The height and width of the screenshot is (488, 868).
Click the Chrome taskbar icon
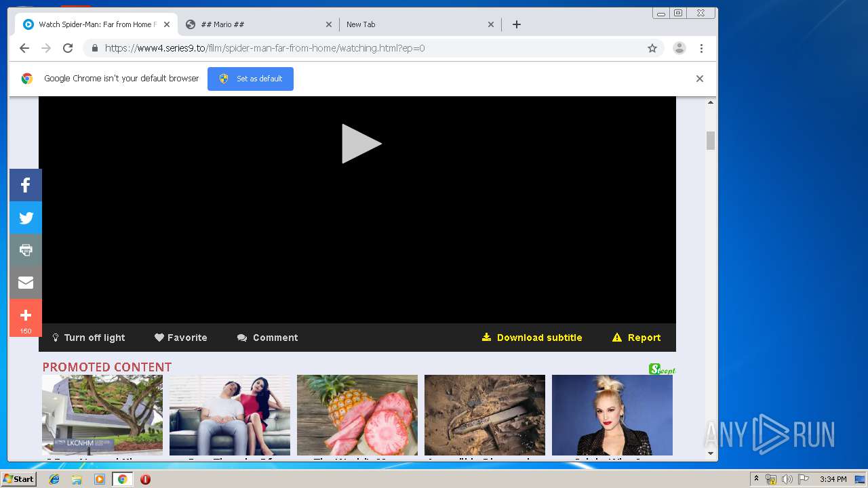tap(122, 479)
